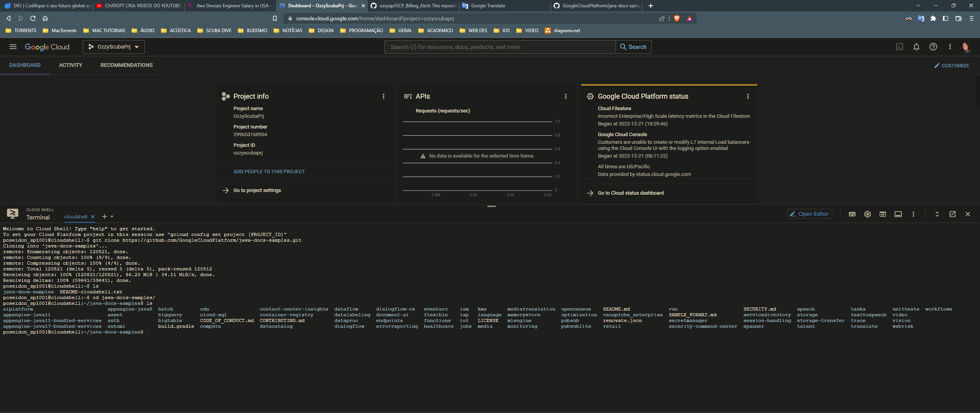
Task: Click the Open Editor button
Action: click(809, 214)
